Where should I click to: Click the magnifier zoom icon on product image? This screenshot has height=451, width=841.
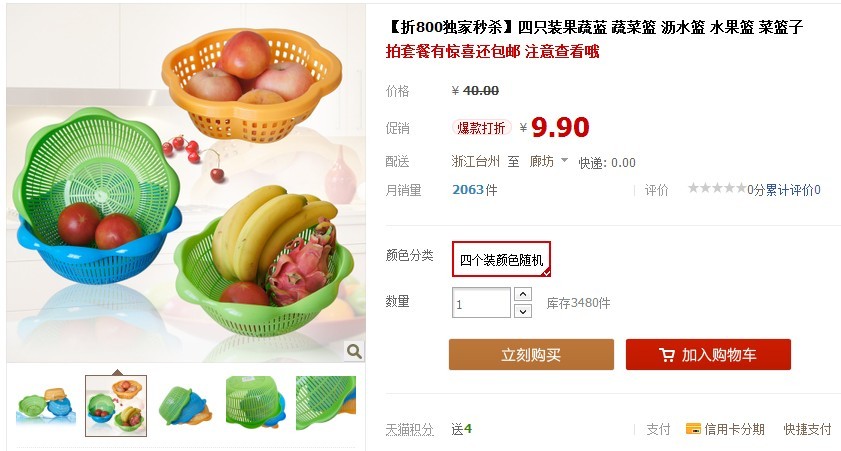click(x=354, y=351)
